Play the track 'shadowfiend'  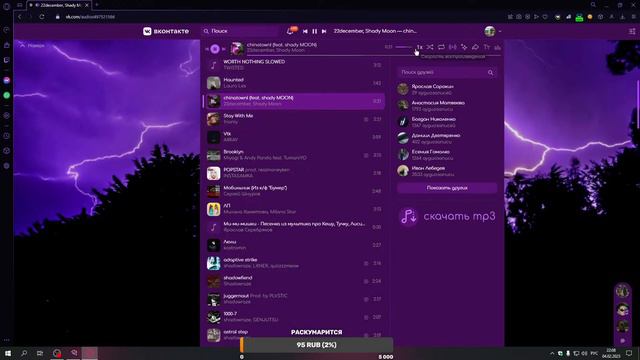[x=293, y=281]
